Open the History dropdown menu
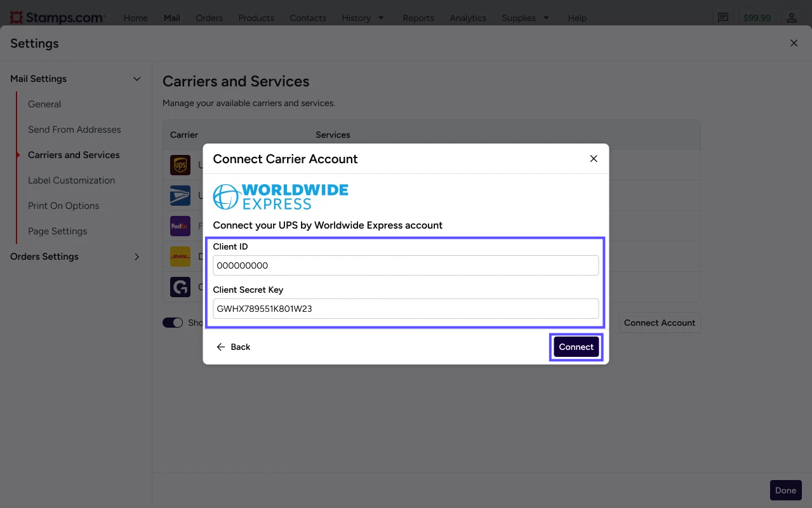Viewport: 812px width, 508px height. pos(363,18)
